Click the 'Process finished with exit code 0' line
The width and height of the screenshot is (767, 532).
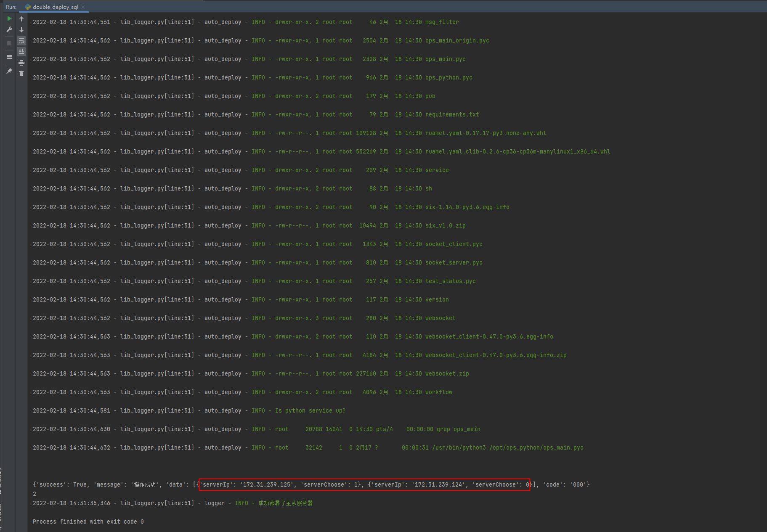pos(88,521)
